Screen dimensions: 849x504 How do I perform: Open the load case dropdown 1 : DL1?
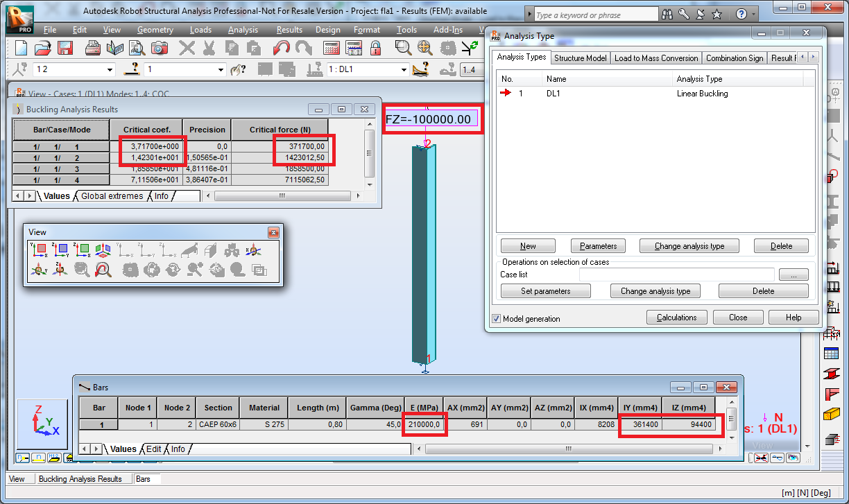click(404, 70)
